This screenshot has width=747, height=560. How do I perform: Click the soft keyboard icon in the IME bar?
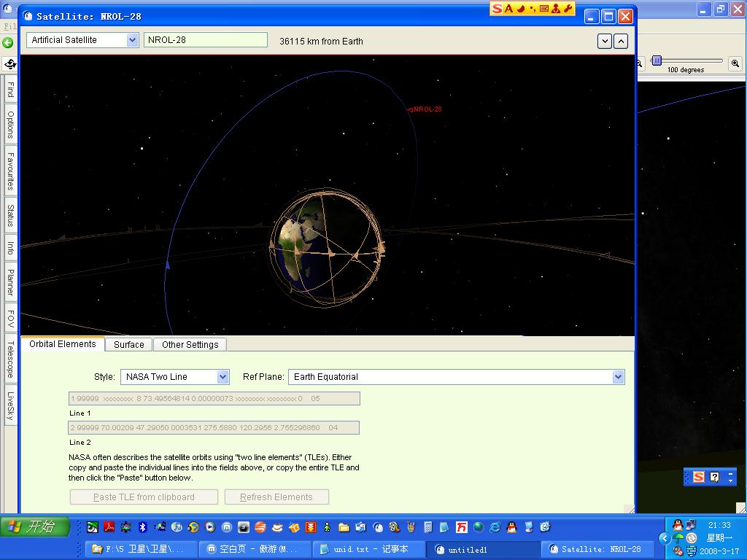pyautogui.click(x=544, y=9)
